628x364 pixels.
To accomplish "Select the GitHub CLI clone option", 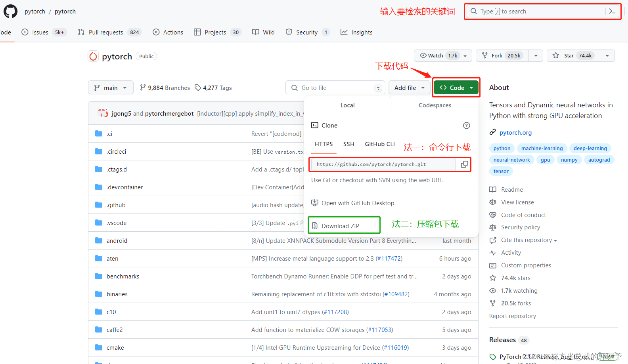I will (x=380, y=144).
